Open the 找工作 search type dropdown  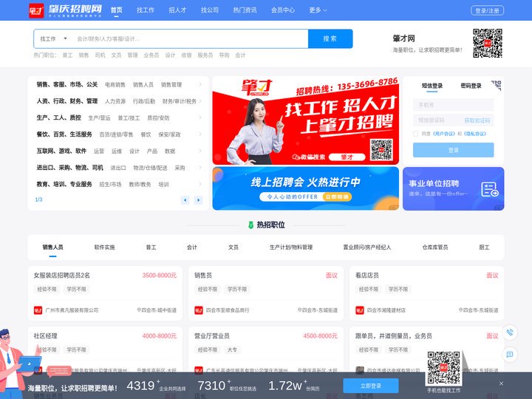pos(52,38)
